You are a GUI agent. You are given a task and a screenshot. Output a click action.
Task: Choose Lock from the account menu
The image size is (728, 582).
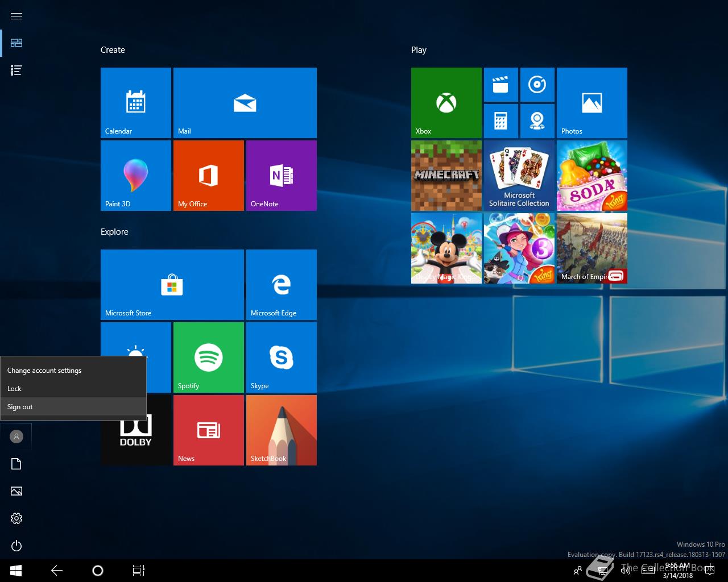pyautogui.click(x=73, y=389)
